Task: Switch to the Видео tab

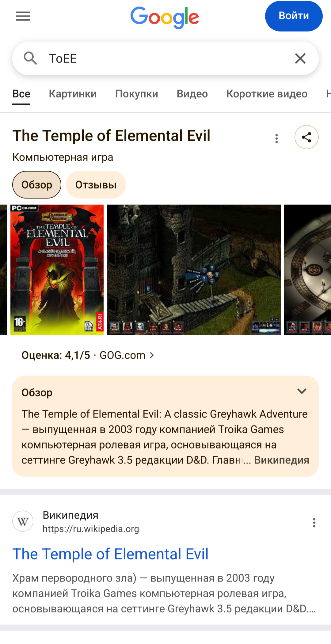Action: coord(192,94)
